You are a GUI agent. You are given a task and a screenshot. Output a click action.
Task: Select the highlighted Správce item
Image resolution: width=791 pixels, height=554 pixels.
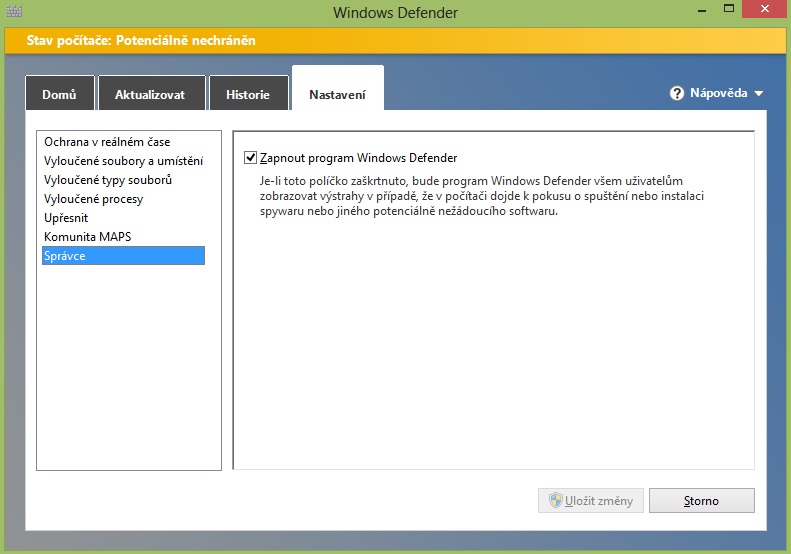click(x=124, y=255)
